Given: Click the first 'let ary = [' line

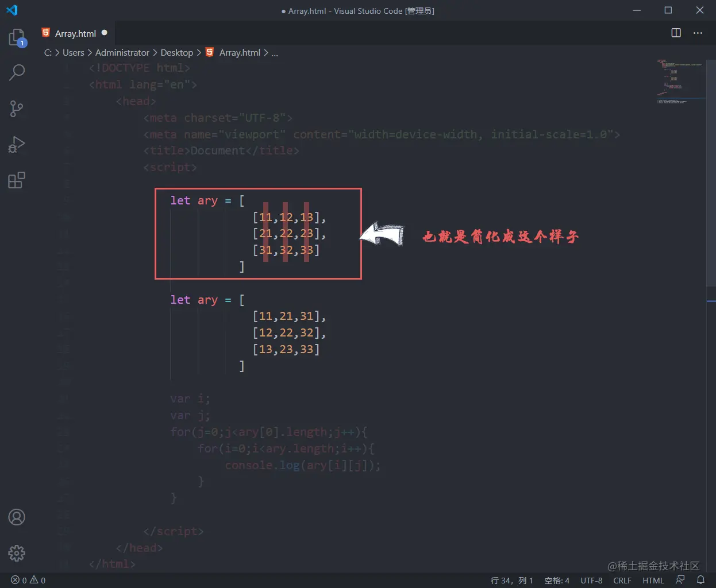Looking at the screenshot, I should (x=207, y=200).
